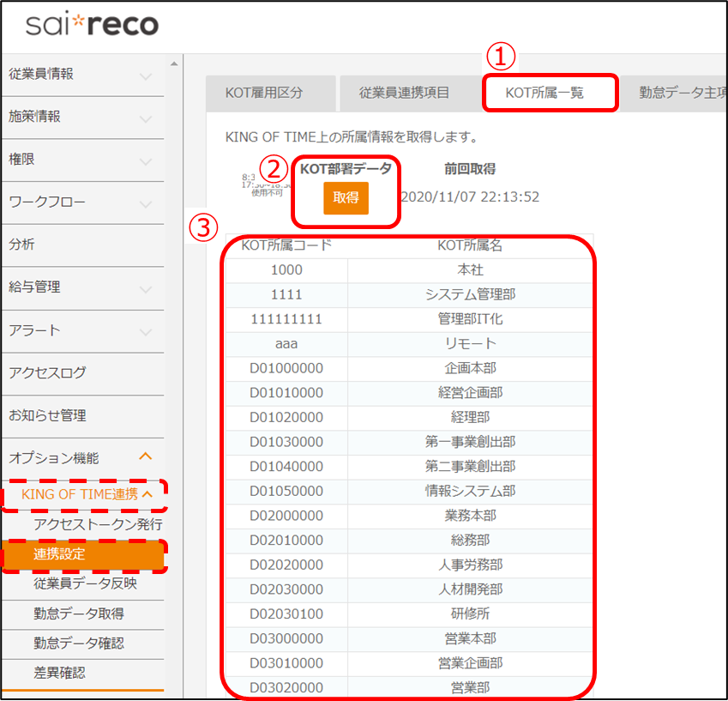
Task: Select the D02030000 code cell
Action: click(x=286, y=589)
